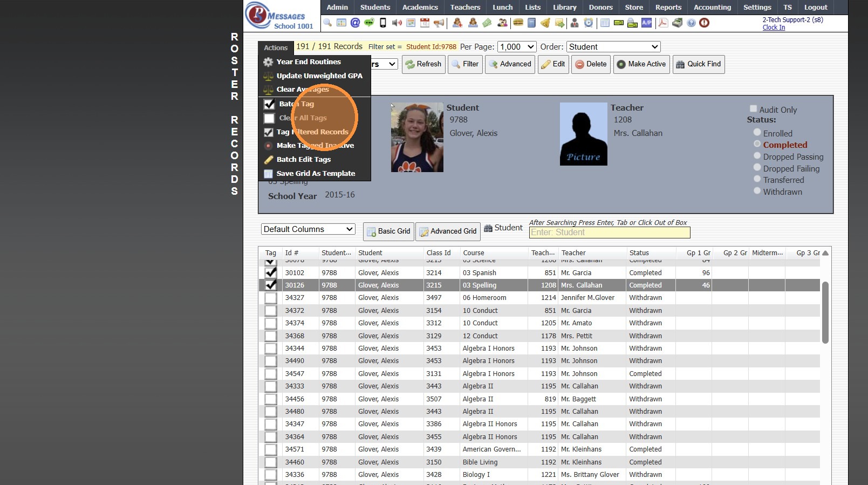Check the Audit Only checkbox

click(x=754, y=109)
